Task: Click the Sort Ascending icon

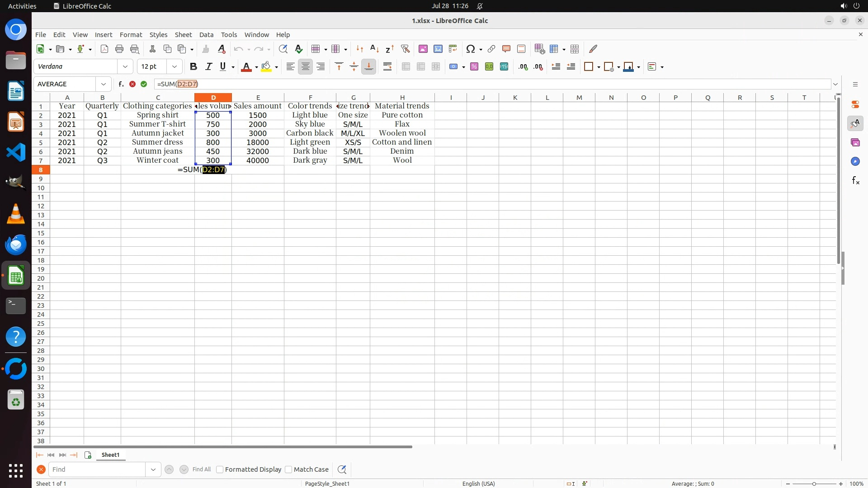Action: [x=374, y=49]
